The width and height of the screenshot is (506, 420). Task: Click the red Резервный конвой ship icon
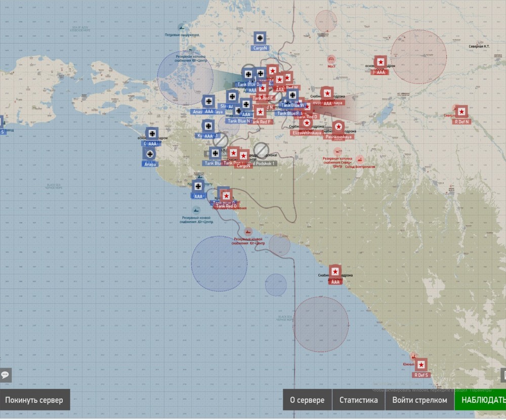click(248, 231)
